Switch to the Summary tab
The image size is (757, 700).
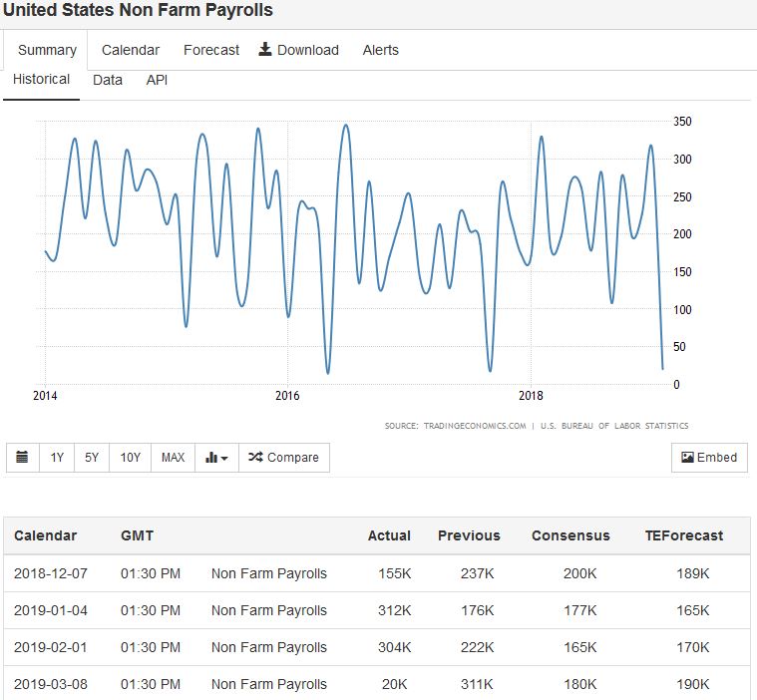tap(47, 50)
